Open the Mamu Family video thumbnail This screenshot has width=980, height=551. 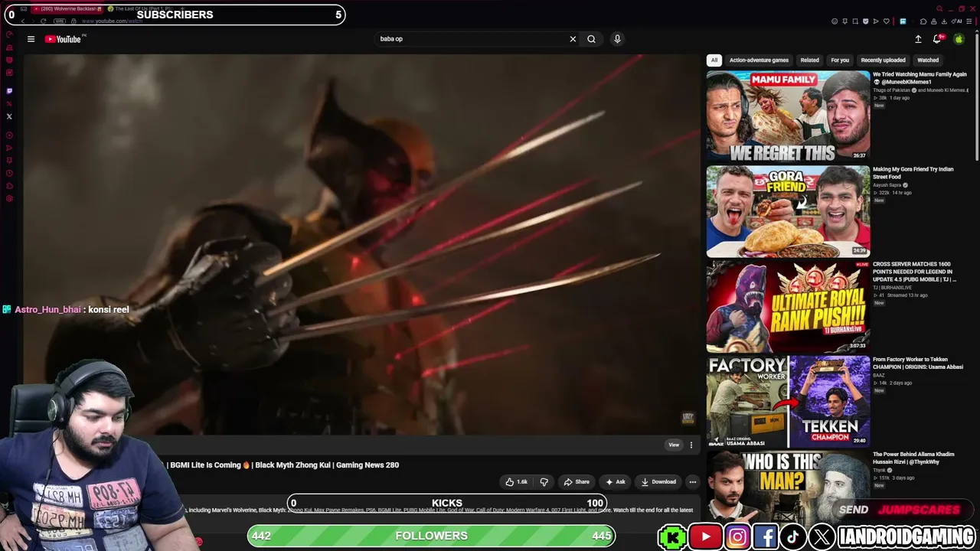(x=788, y=116)
